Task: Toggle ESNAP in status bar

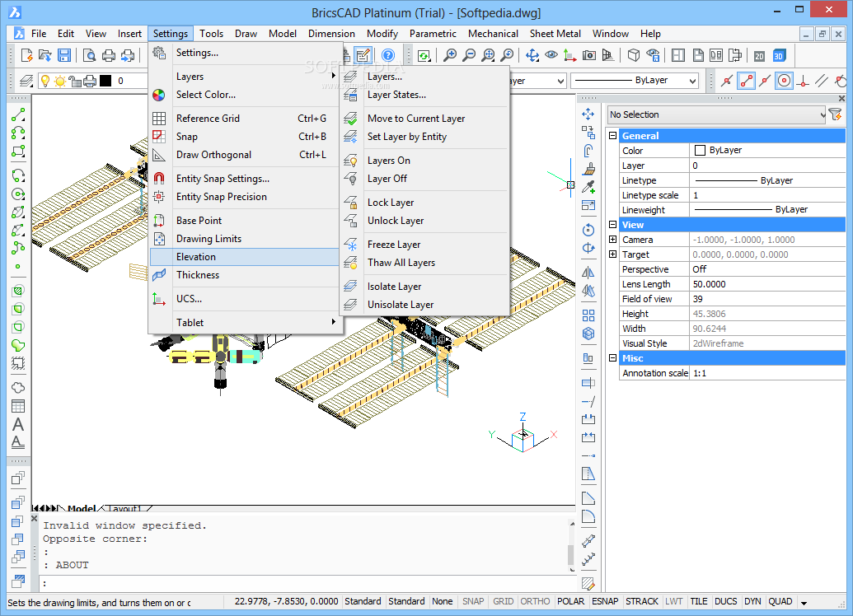Action: pyautogui.click(x=605, y=601)
